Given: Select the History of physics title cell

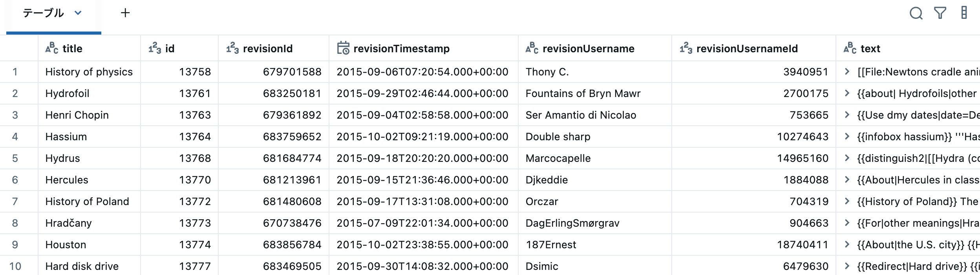Looking at the screenshot, I should (x=89, y=72).
